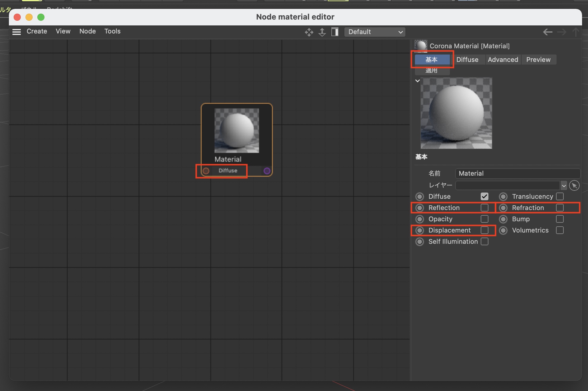Screen dimensions: 588x391
Task: Click the 適用 button
Action: [432, 71]
